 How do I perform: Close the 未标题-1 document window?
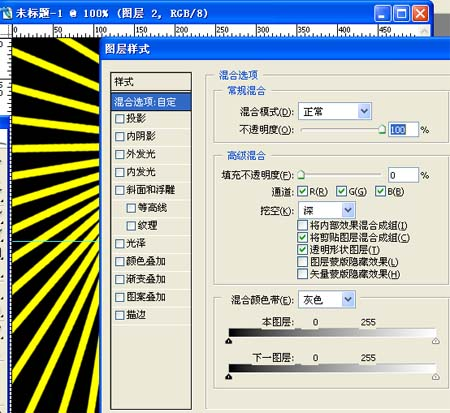pyautogui.click(x=420, y=14)
